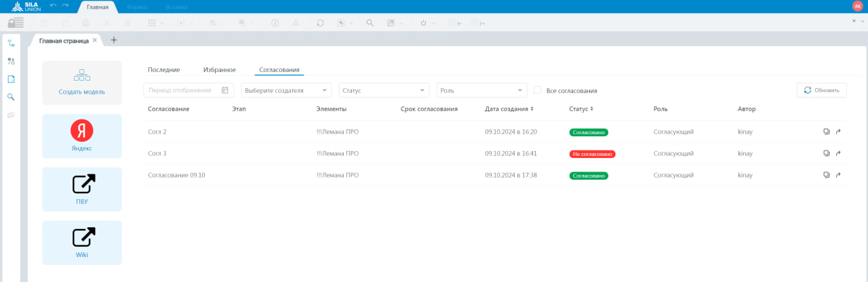Click the AK user avatar

[x=857, y=6]
